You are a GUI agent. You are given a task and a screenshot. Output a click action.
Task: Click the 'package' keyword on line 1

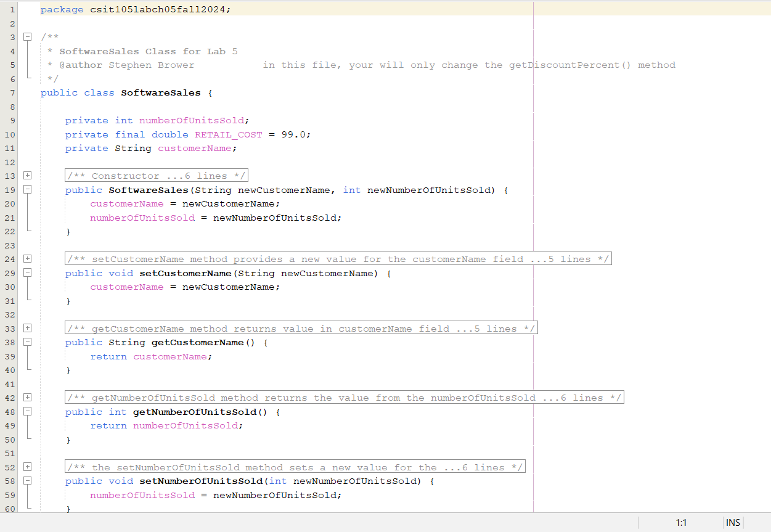pos(62,10)
